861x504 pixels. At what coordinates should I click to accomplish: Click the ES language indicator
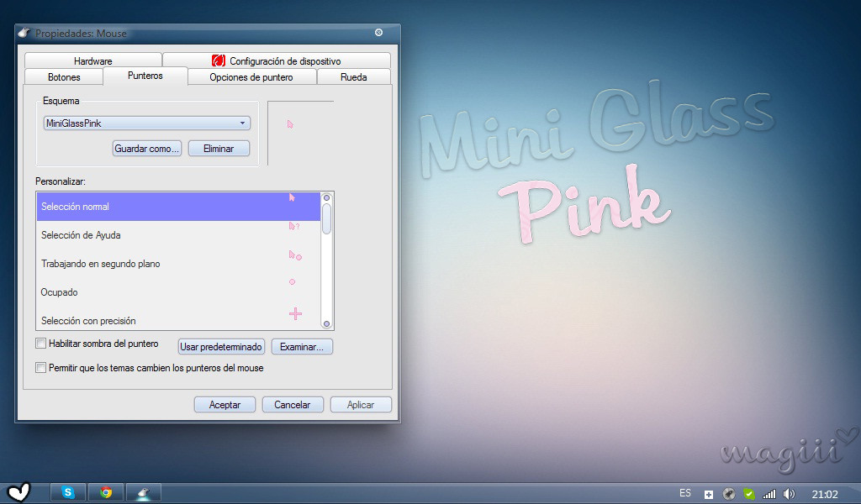(x=685, y=493)
